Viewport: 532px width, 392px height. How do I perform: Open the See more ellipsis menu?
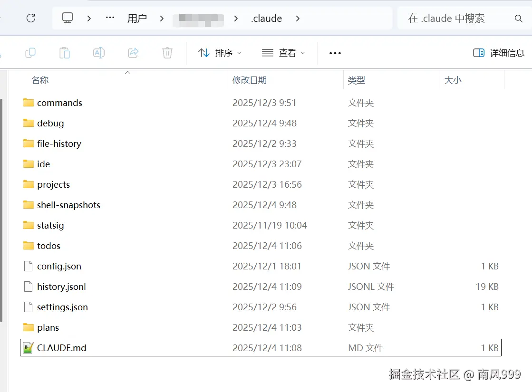pos(335,53)
